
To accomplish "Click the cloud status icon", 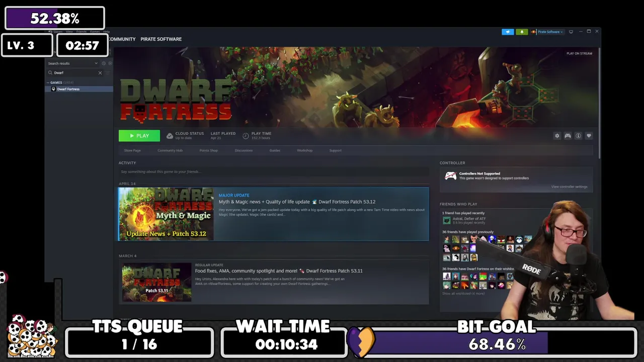I will pos(170,136).
